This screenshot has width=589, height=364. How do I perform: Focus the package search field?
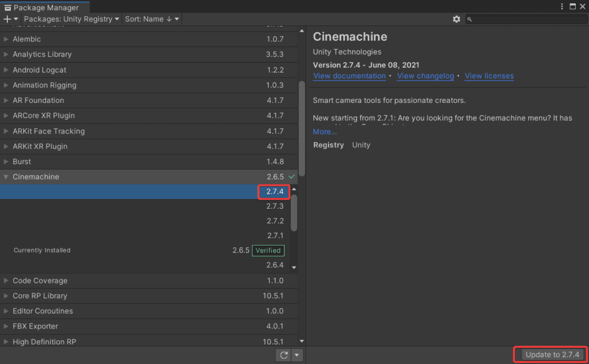[526, 19]
